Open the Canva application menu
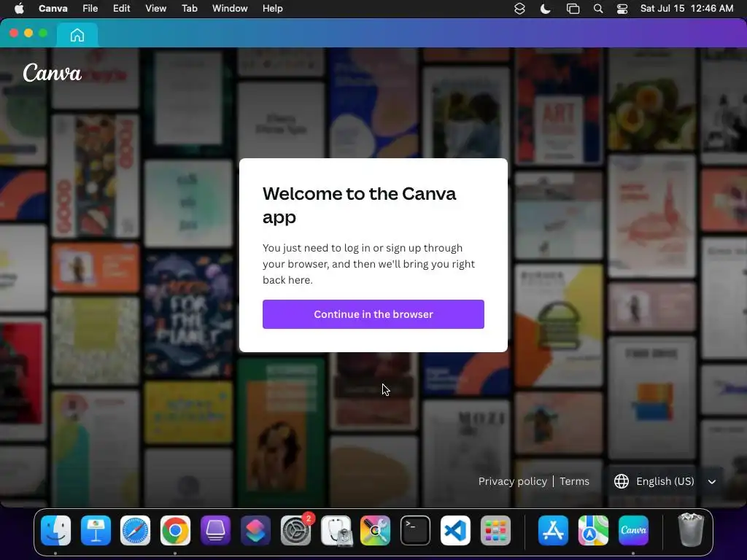Image resolution: width=747 pixels, height=560 pixels. [x=53, y=9]
